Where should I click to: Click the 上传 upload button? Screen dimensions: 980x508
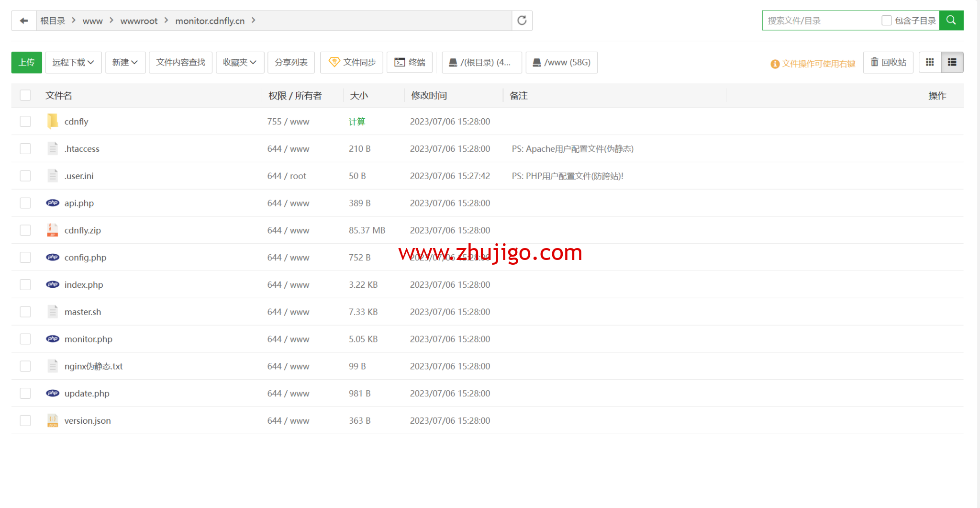[x=26, y=62]
